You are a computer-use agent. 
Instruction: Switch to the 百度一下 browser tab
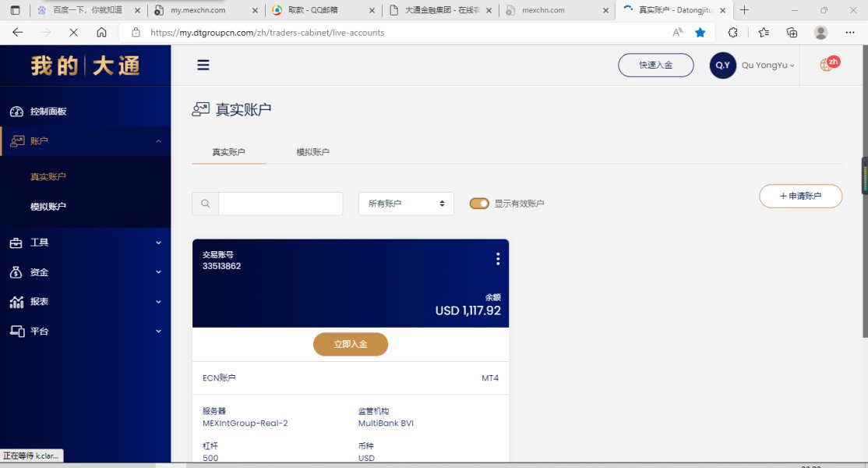point(89,10)
